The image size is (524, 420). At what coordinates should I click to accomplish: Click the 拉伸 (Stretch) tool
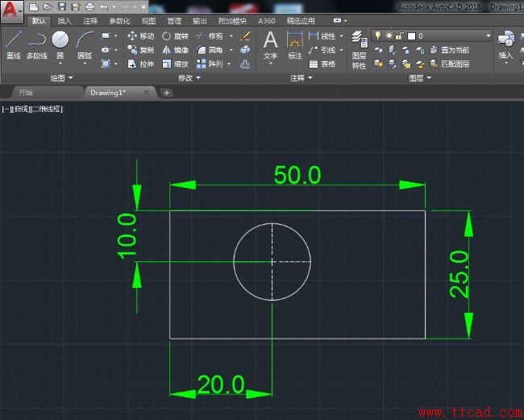click(x=141, y=64)
